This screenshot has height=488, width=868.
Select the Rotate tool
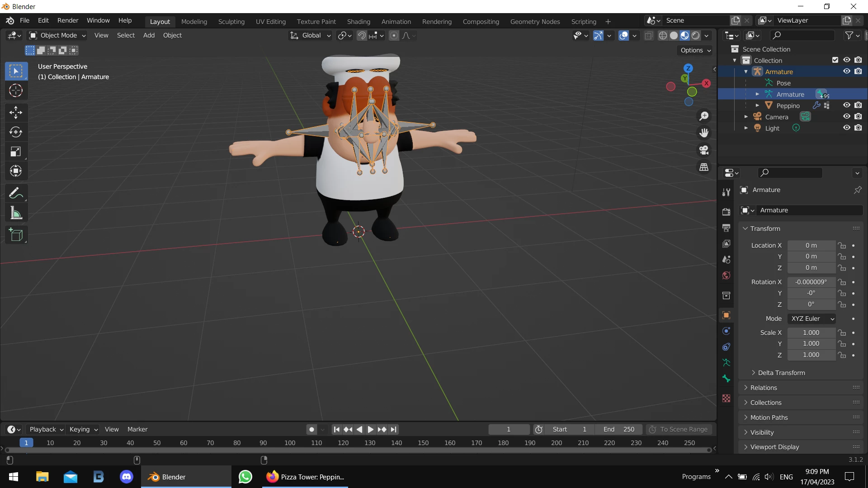[x=16, y=132]
